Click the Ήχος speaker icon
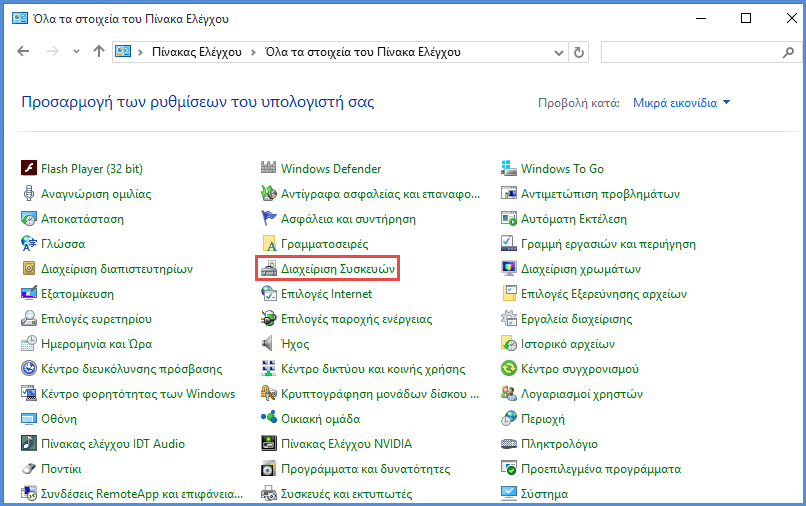The width and height of the screenshot is (806, 506). [x=267, y=343]
